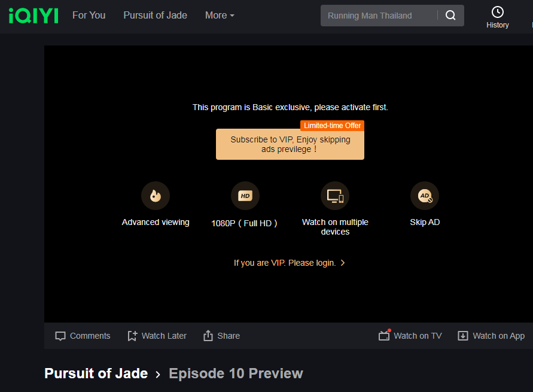Click the Share label text
Screen dimensions: 533x392
(x=229, y=336)
